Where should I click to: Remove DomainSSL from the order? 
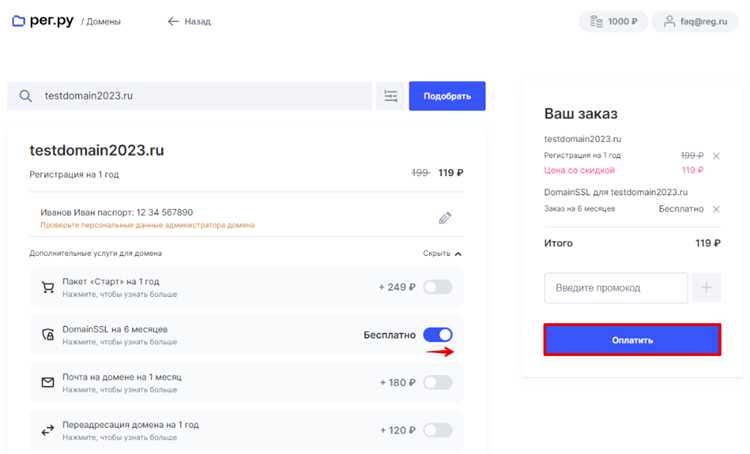click(716, 209)
